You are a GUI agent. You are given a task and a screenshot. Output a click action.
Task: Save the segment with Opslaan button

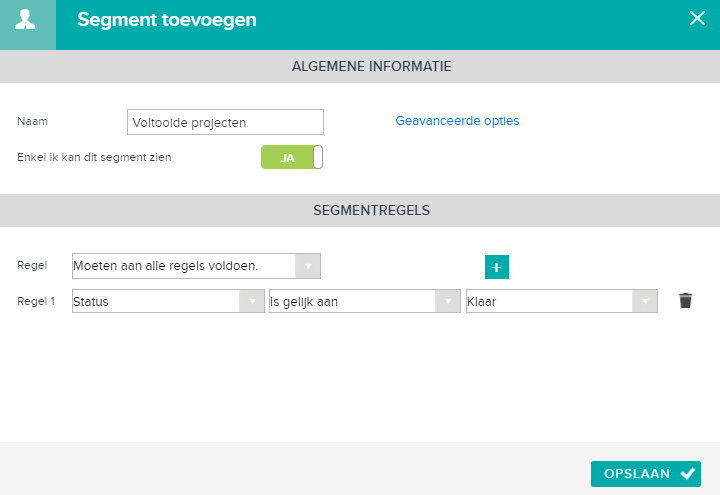[646, 473]
